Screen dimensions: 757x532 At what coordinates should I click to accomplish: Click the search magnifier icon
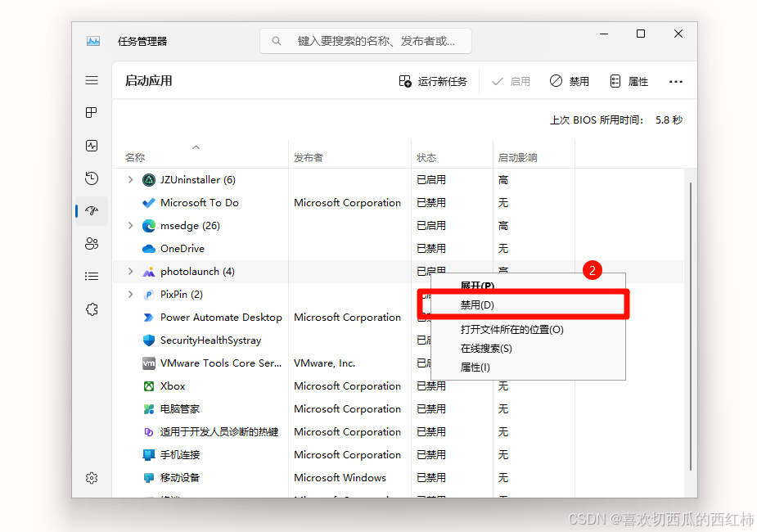(x=276, y=41)
